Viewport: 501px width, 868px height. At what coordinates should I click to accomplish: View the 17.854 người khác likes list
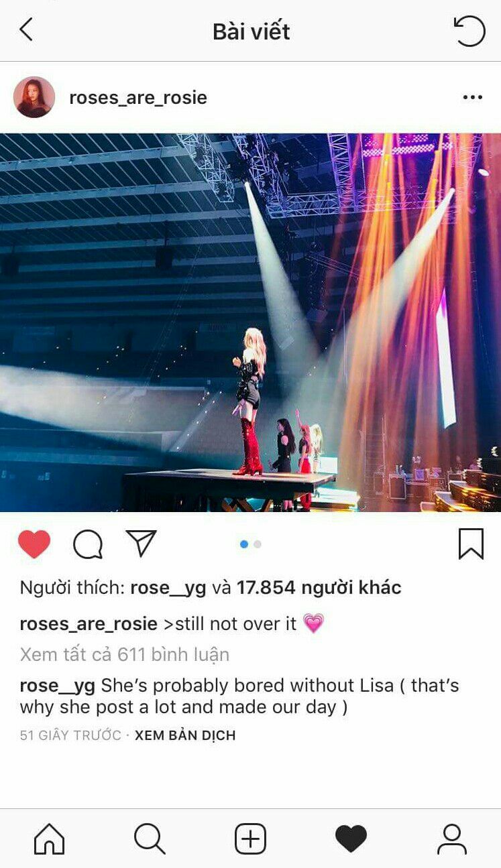[x=319, y=588]
